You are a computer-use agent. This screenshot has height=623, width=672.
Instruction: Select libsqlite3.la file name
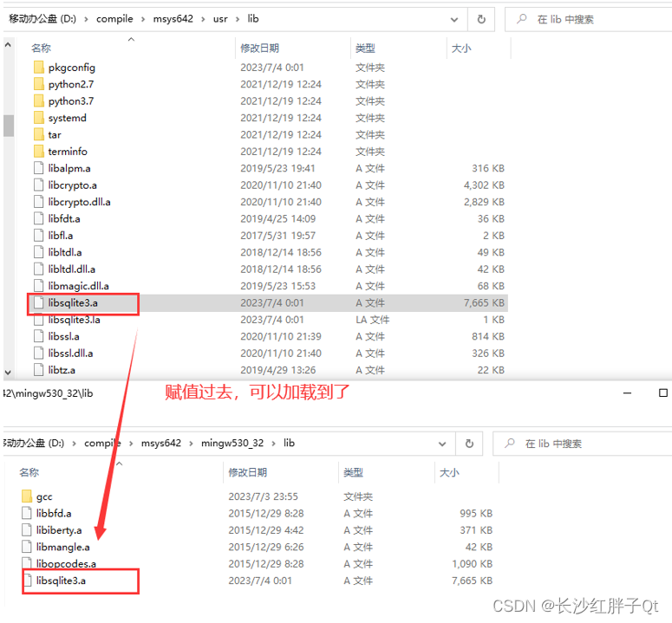pos(75,320)
